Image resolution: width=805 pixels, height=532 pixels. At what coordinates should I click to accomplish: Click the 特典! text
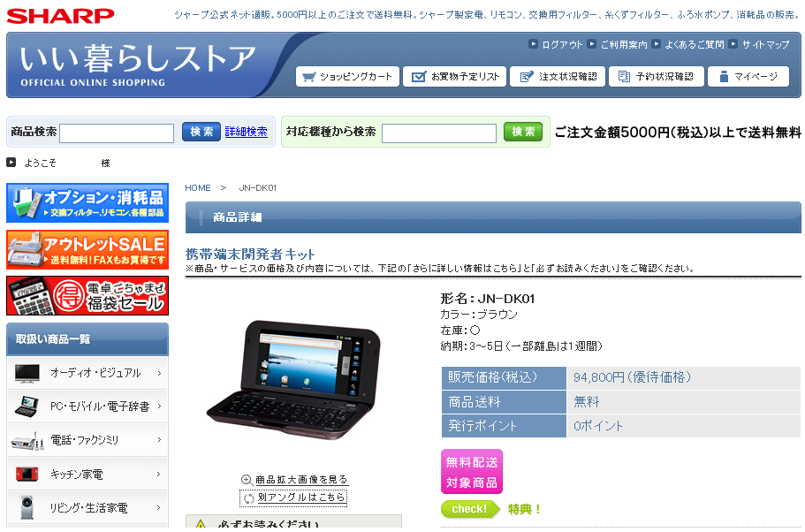point(525,509)
